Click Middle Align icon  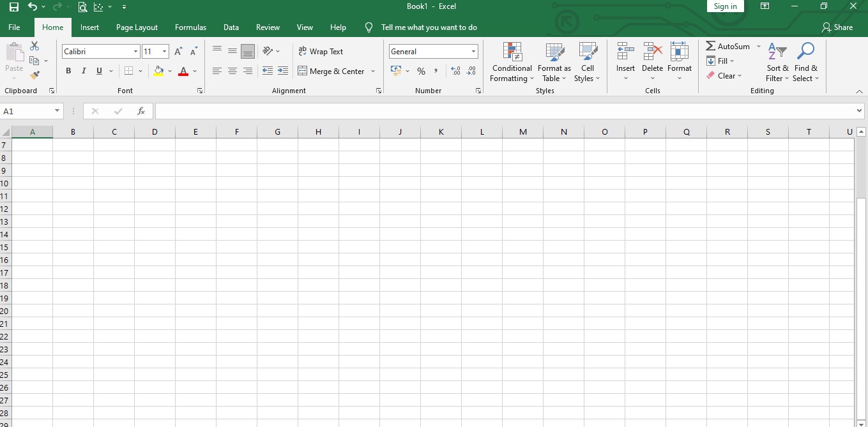point(232,52)
